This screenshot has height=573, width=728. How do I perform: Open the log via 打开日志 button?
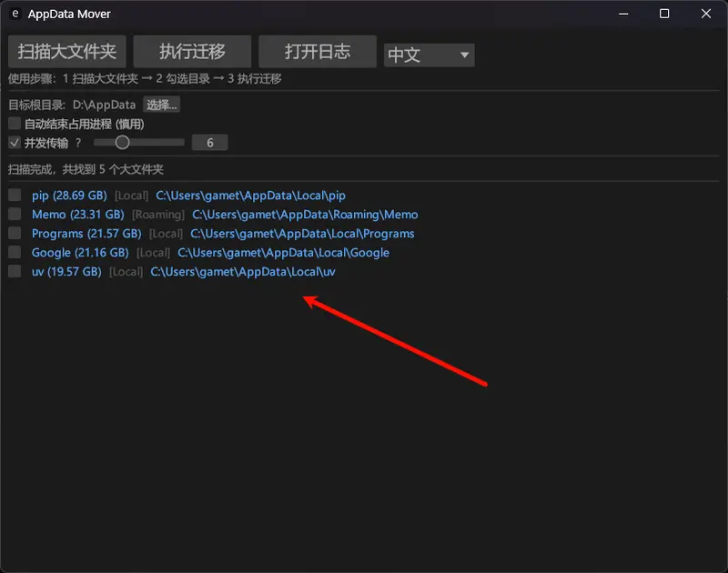coord(318,51)
